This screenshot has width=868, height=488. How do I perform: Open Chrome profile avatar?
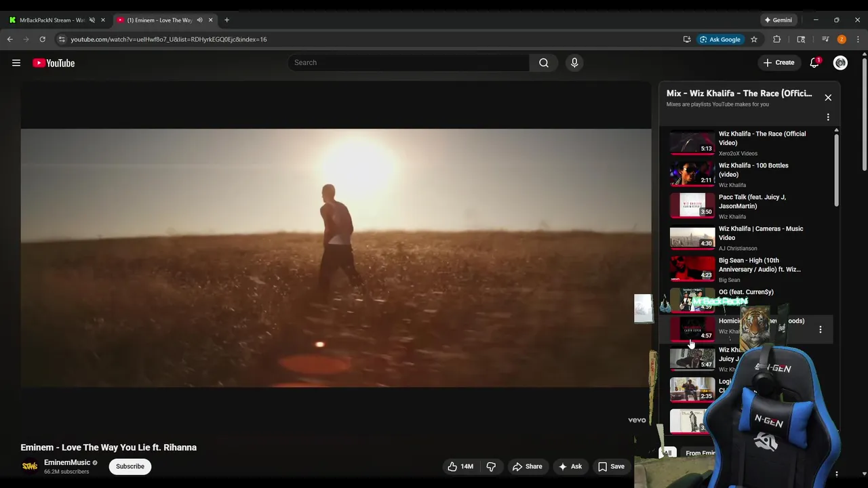842,39
